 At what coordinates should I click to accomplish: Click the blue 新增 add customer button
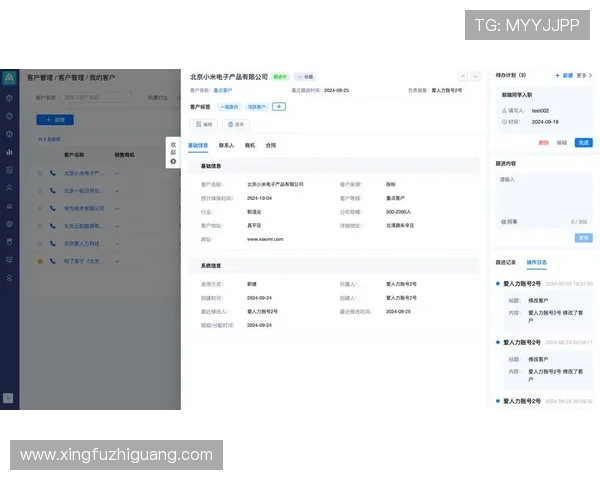55,120
